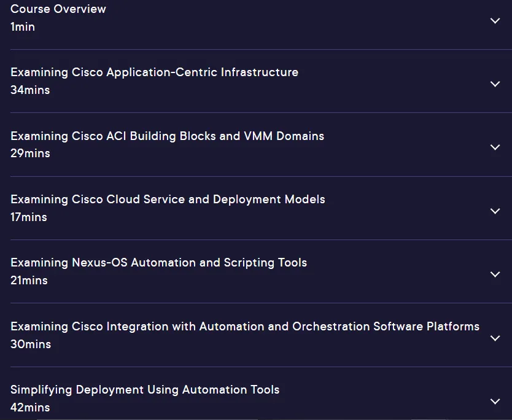Expand chevron for Nexus-OS Automation and Scripting Tools
512x420 pixels.
coord(495,274)
